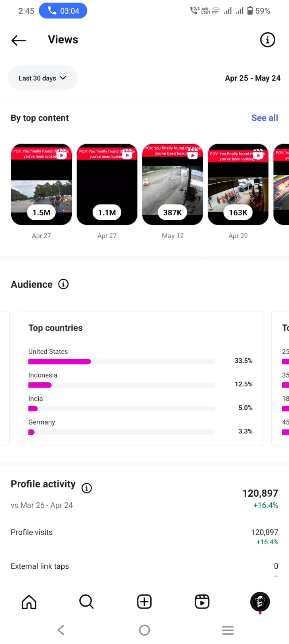Tap the External link taps row

144,566
